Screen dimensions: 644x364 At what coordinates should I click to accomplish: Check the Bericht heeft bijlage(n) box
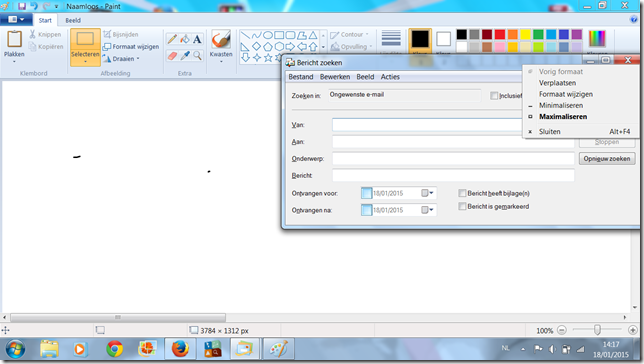[x=462, y=193]
